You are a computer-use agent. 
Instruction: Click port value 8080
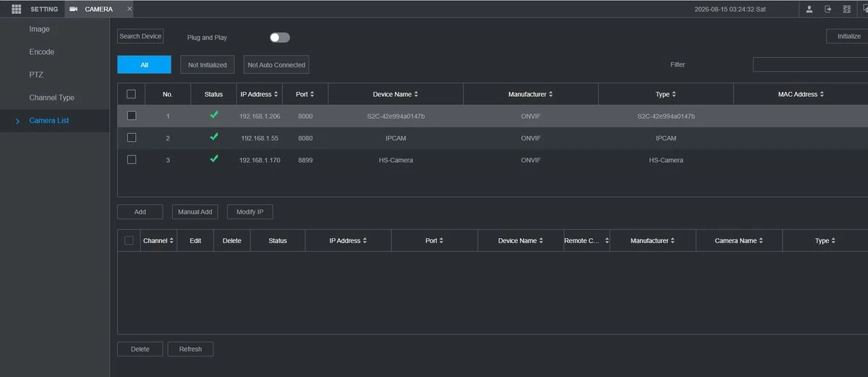click(x=305, y=137)
